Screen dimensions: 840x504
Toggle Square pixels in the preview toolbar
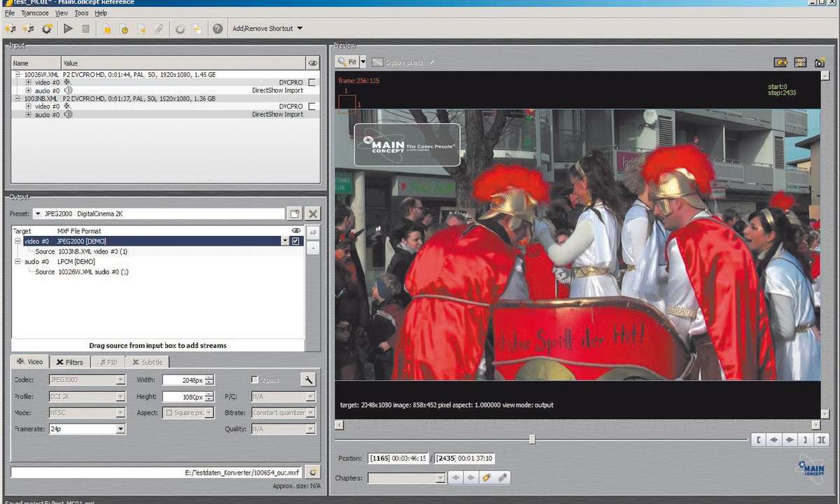[x=398, y=62]
